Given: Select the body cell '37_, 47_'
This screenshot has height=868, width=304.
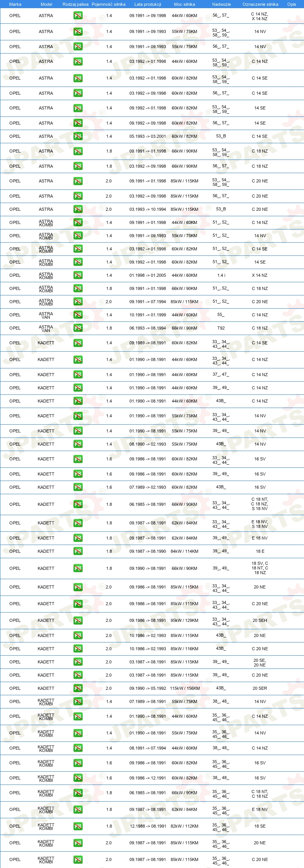Looking at the screenshot, I should tap(221, 375).
